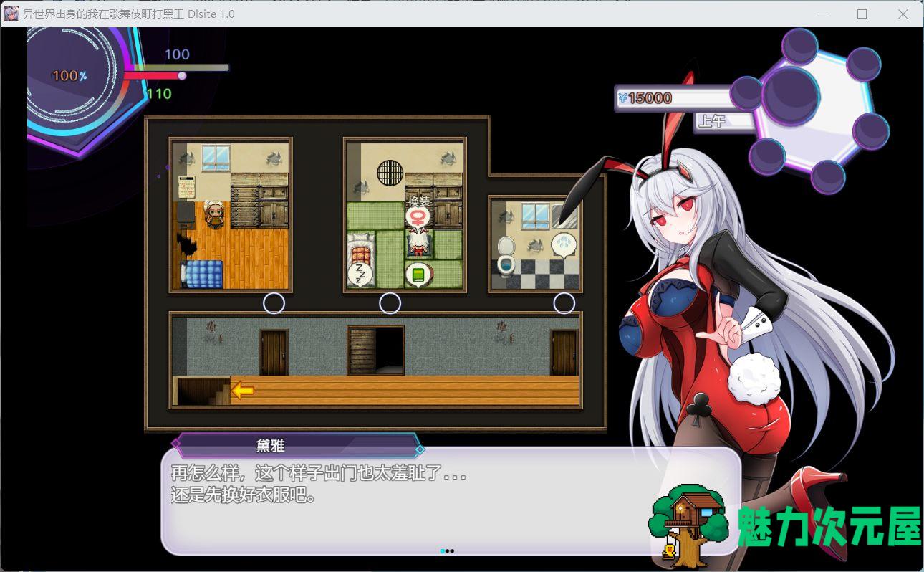Image resolution: width=924 pixels, height=572 pixels.
Task: Click the dialogue page indicator dots
Action: click(447, 551)
